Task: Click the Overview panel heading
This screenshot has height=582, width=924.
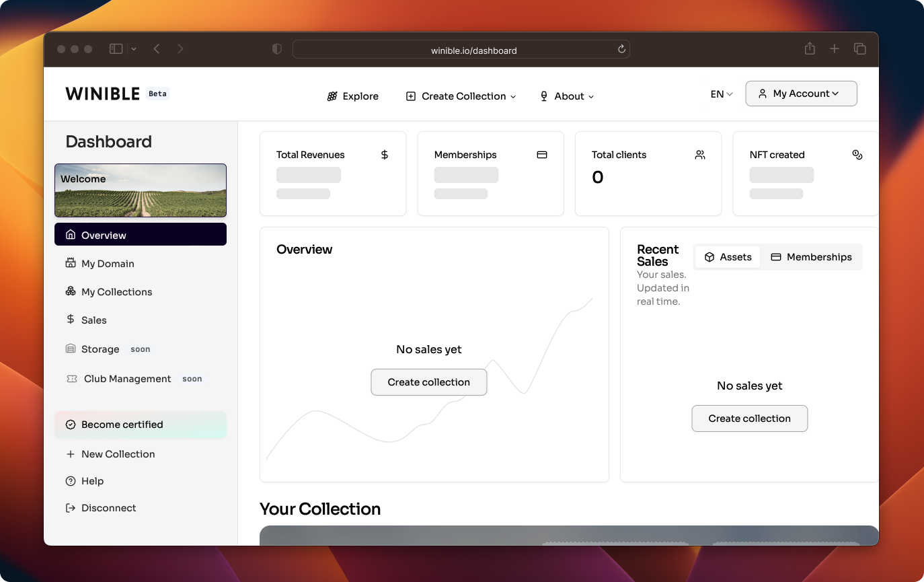Action: (305, 249)
